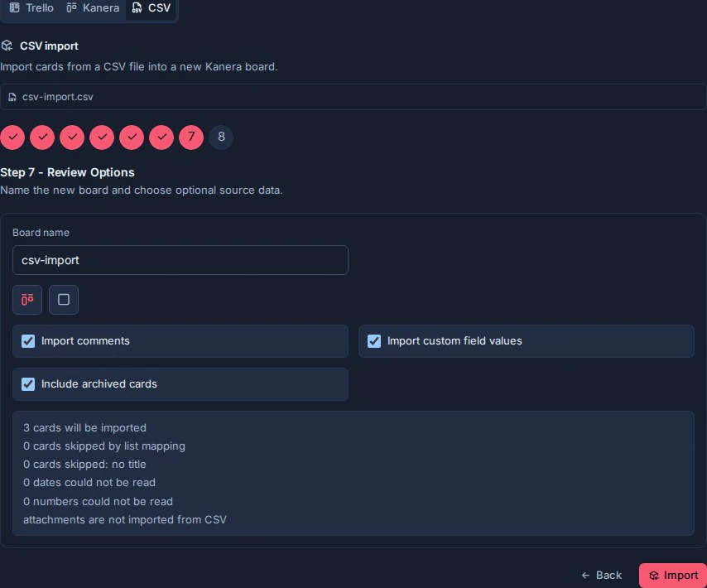The image size is (707, 588).
Task: Switch to the Kanera import tab
Action: click(93, 7)
